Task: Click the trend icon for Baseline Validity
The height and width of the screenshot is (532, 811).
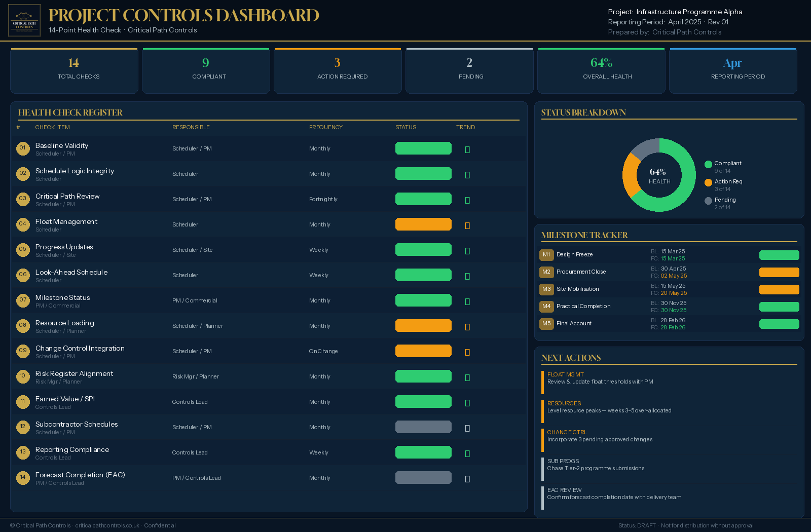Action: click(467, 148)
